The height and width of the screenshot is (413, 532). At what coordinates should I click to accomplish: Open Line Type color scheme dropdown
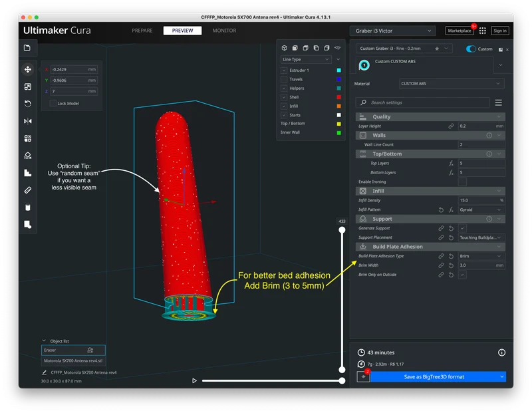click(x=306, y=59)
